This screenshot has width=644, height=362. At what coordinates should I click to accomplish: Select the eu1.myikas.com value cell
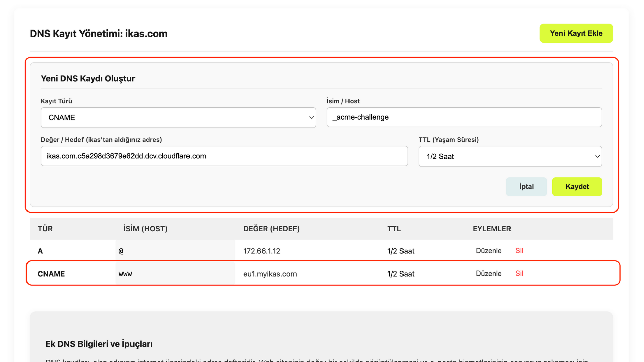(270, 274)
